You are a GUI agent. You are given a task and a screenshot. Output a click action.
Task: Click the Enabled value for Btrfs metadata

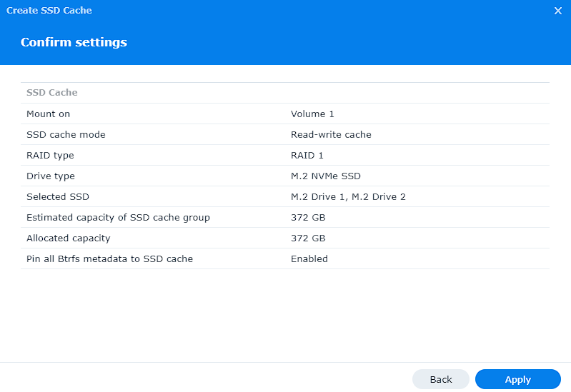click(x=309, y=258)
